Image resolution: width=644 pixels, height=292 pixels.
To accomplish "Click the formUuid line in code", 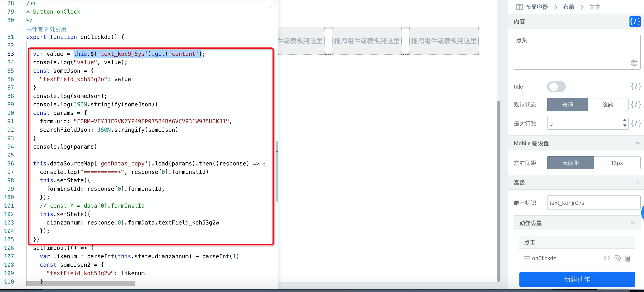I will click(x=136, y=121).
